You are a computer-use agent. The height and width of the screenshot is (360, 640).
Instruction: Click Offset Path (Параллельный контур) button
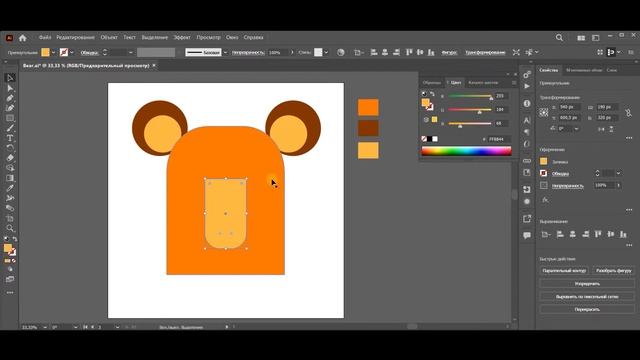click(x=564, y=271)
